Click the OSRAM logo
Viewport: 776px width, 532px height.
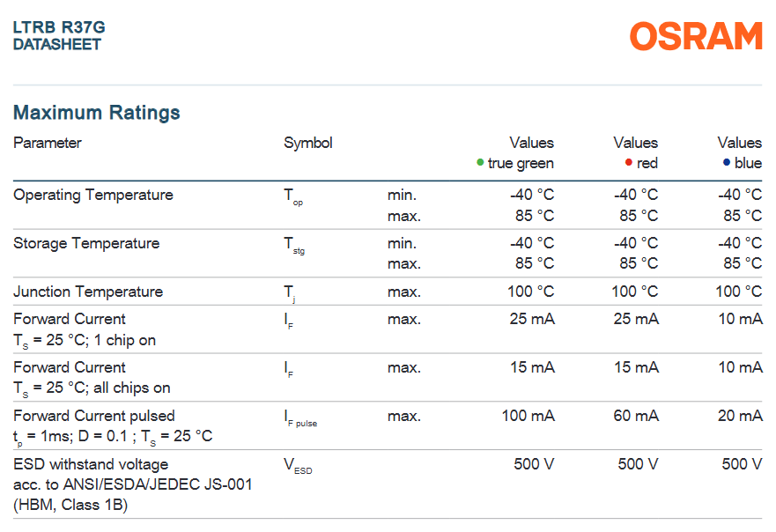pos(696,36)
